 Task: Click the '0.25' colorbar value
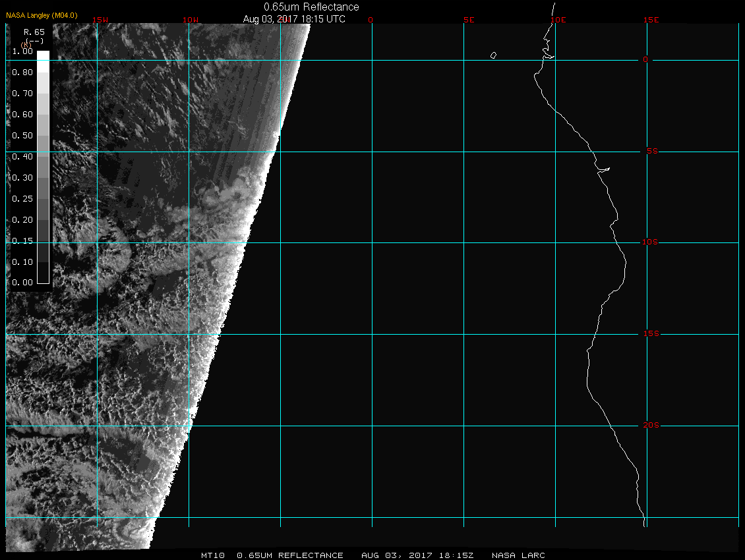coord(22,198)
